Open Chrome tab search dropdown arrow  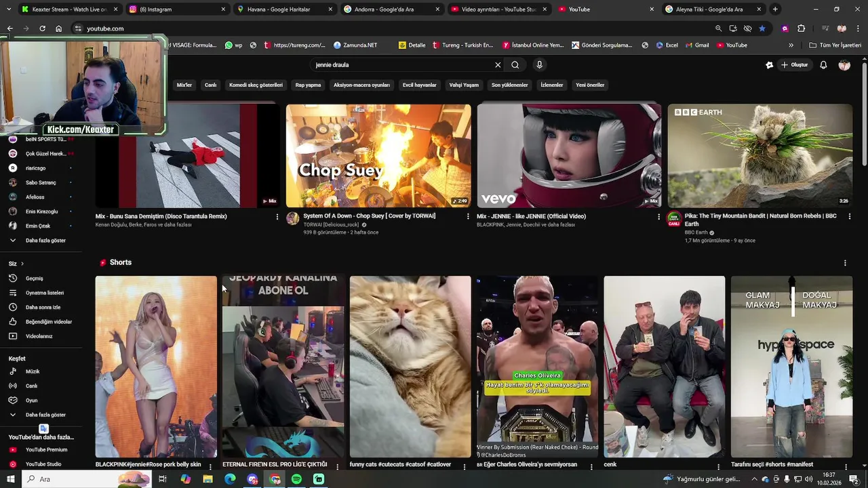[9, 9]
